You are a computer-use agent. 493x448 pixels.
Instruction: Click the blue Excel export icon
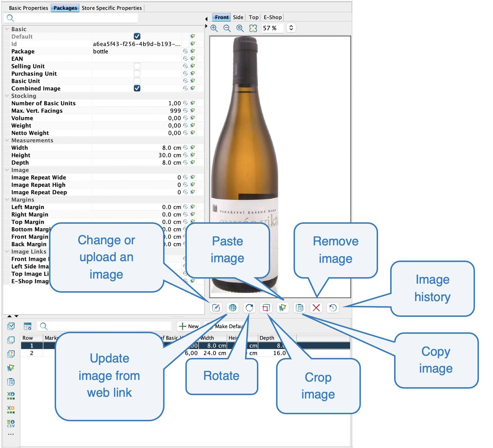(11, 396)
